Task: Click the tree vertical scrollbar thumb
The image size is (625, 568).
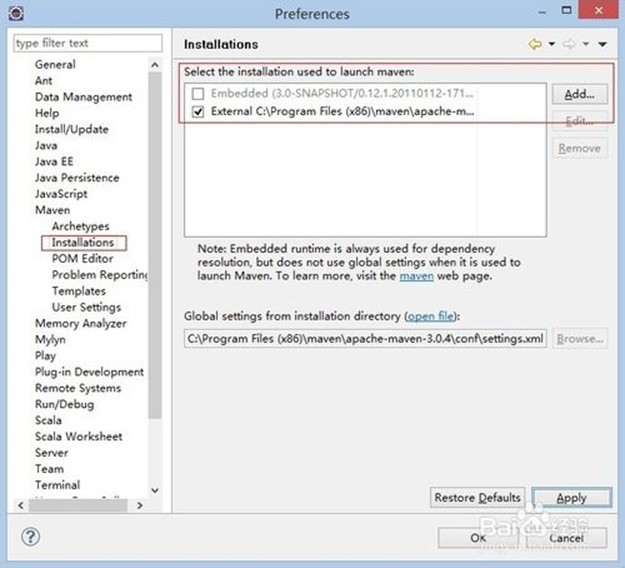Action: click(x=155, y=245)
